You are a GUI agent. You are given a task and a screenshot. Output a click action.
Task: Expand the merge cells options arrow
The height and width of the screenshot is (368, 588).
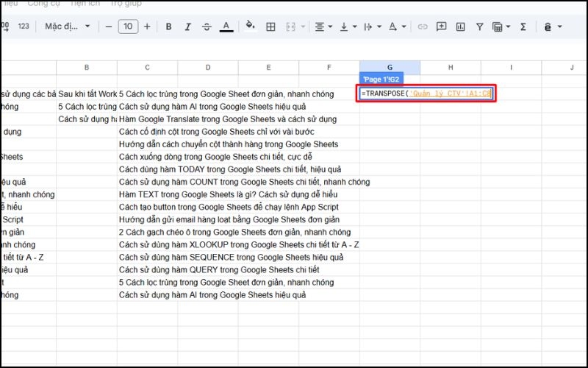pyautogui.click(x=303, y=26)
